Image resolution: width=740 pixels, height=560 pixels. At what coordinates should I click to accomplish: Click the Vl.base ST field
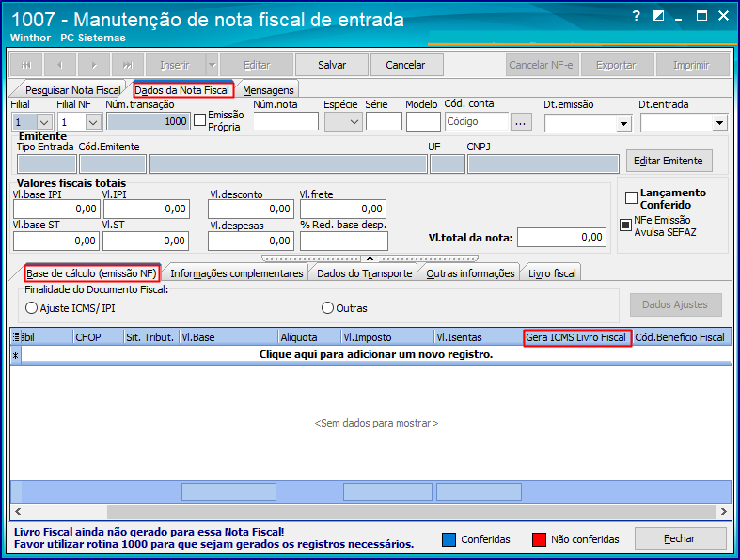click(56, 241)
